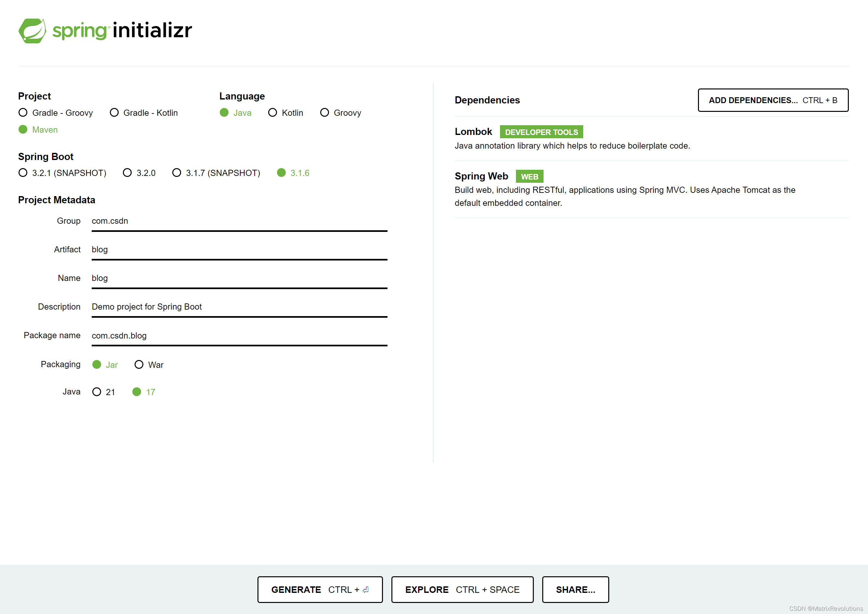The image size is (868, 614).
Task: Click the Dependencies heading
Action: pyautogui.click(x=487, y=100)
